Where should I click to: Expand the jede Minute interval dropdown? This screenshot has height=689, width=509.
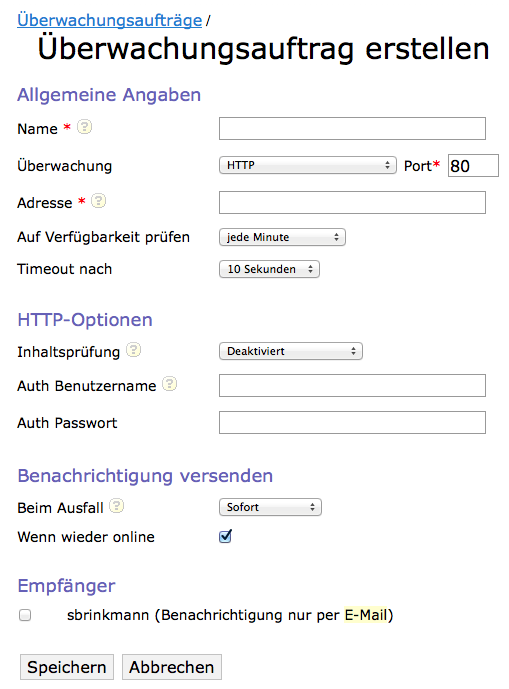282,237
